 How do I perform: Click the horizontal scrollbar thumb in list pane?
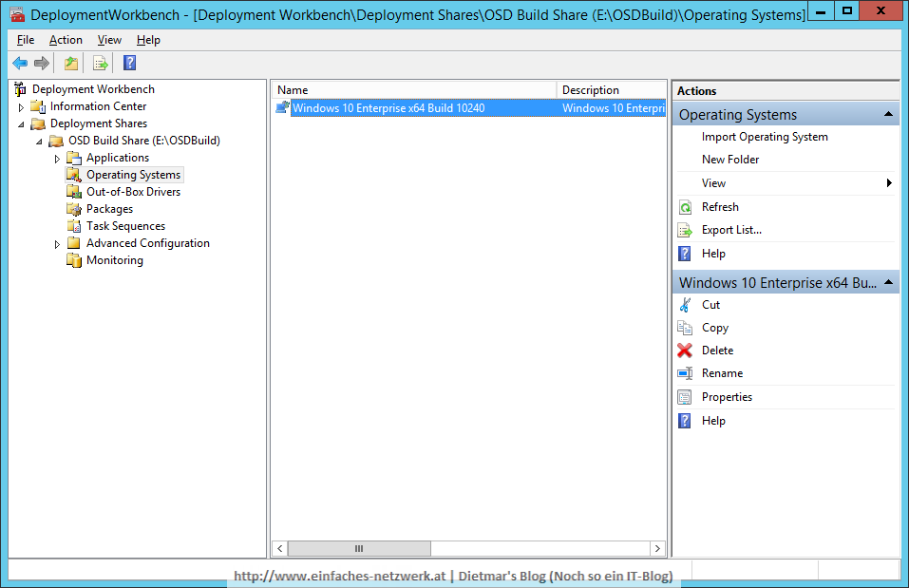(x=359, y=548)
